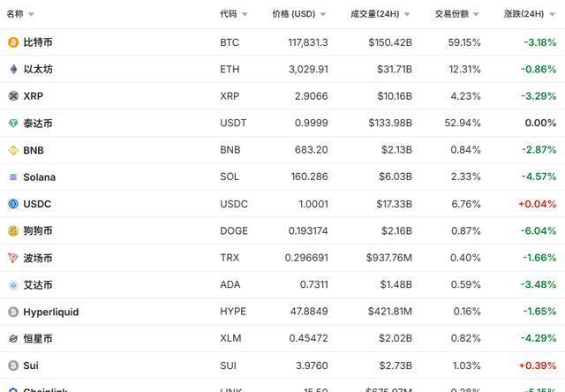Click the Hyperliquid HYPE icon
The height and width of the screenshot is (392, 565).
click(13, 312)
